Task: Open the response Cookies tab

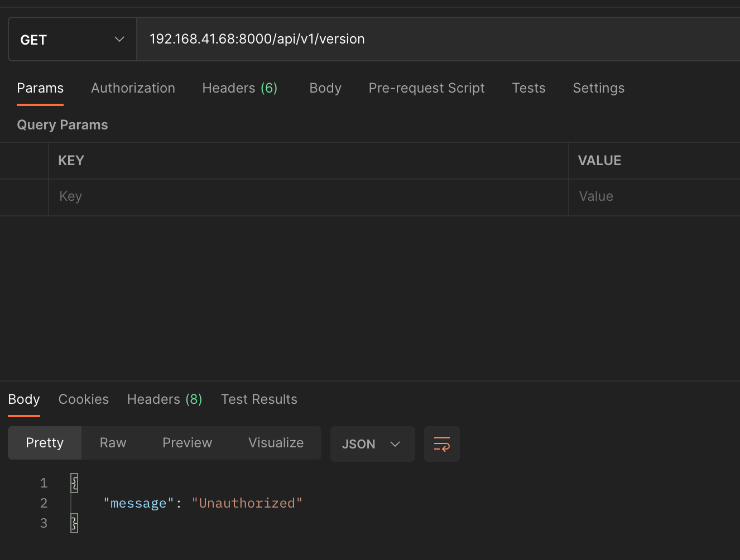Action: coord(84,399)
